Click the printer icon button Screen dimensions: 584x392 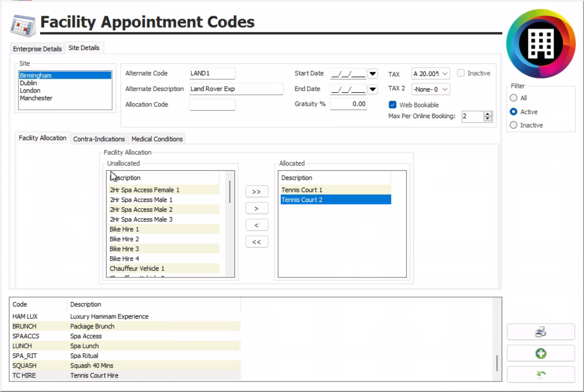point(540,332)
